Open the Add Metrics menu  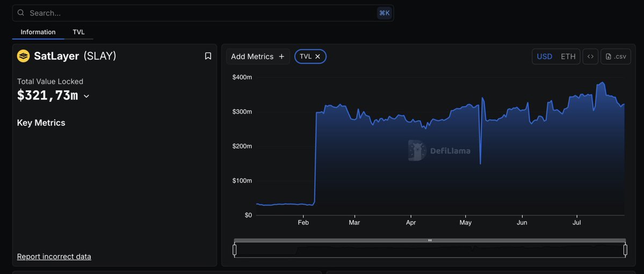[258, 57]
